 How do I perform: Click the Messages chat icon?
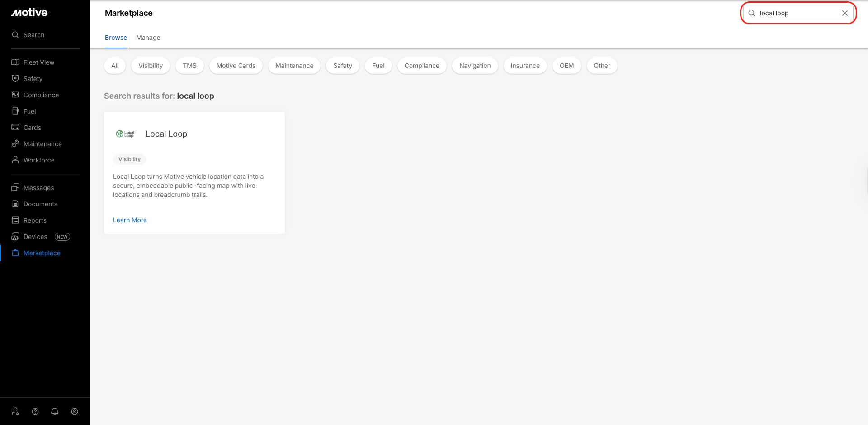point(15,187)
